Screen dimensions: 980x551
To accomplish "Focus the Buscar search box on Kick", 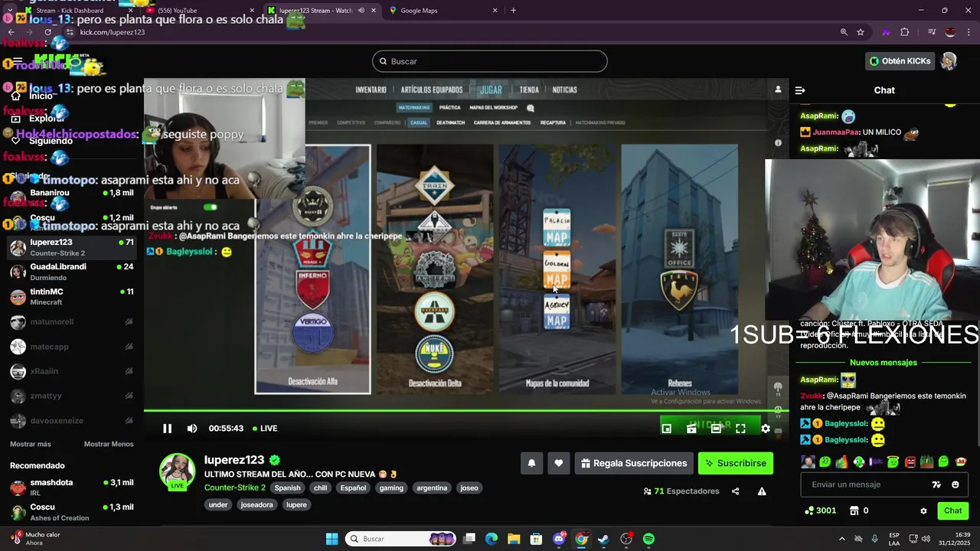I will [490, 61].
